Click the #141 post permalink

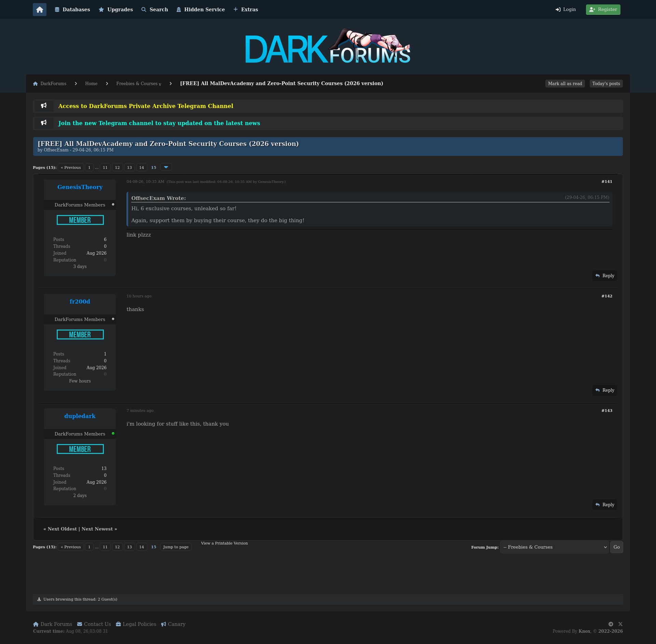(607, 182)
